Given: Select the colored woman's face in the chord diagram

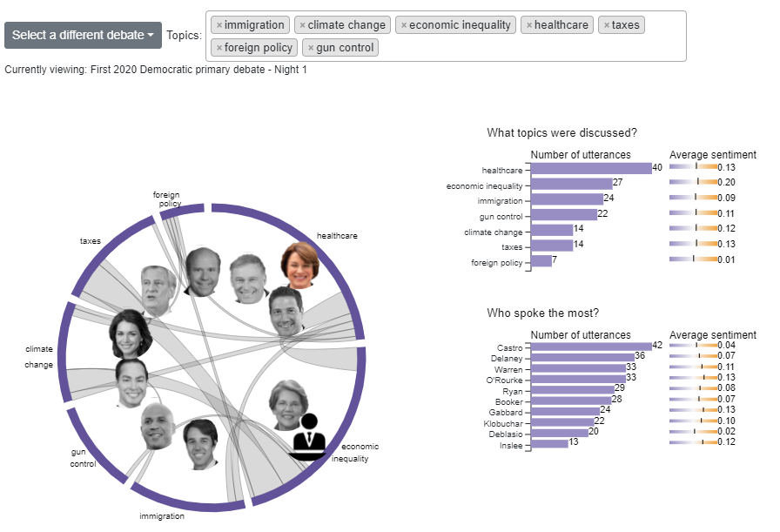Looking at the screenshot, I should (x=299, y=265).
